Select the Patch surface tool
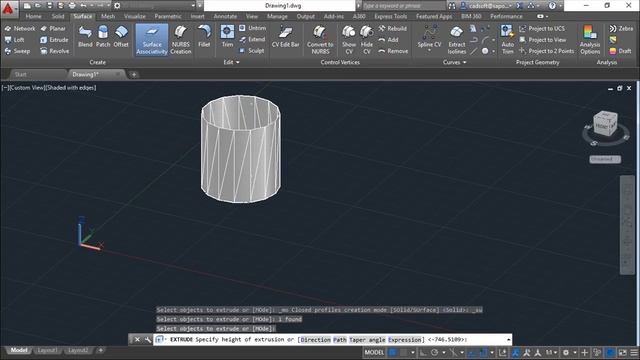 [x=103, y=37]
